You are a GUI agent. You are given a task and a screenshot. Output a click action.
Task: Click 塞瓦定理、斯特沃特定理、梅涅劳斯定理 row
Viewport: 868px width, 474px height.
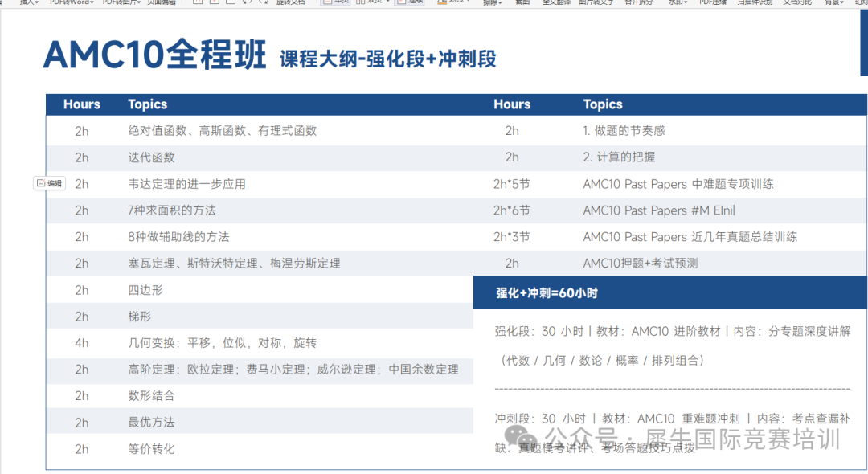pyautogui.click(x=234, y=264)
